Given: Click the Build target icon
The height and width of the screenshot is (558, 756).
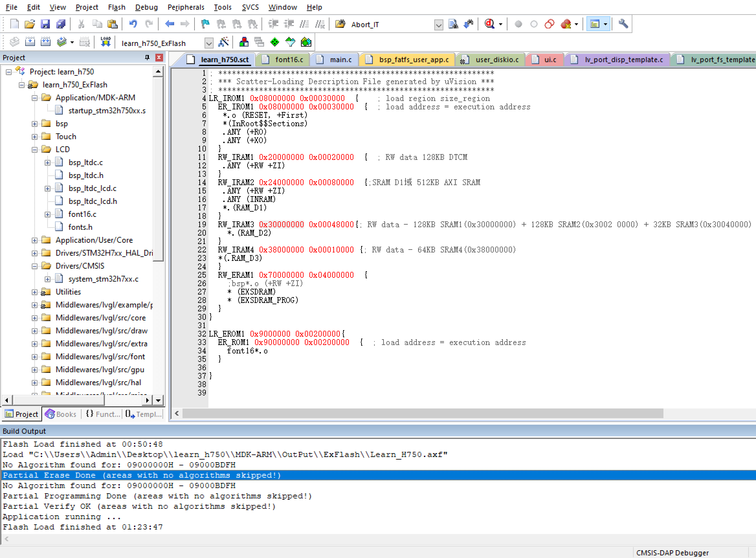Looking at the screenshot, I should point(30,42).
